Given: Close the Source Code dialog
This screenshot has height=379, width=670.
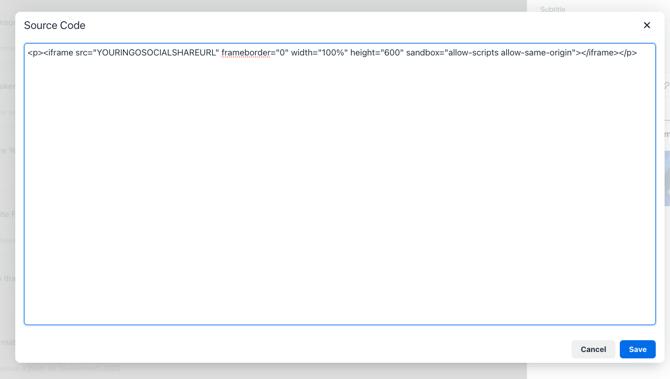Looking at the screenshot, I should [646, 25].
